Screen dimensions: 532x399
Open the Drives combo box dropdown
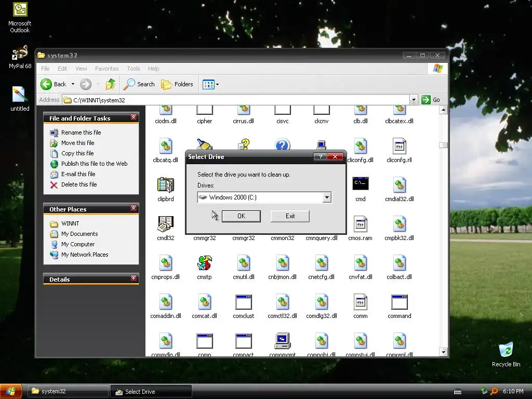[327, 197]
